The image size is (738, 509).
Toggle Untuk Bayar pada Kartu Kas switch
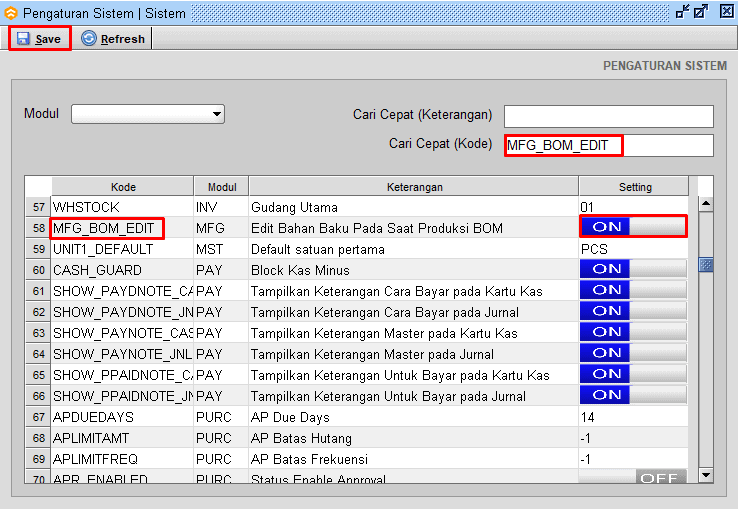click(633, 374)
